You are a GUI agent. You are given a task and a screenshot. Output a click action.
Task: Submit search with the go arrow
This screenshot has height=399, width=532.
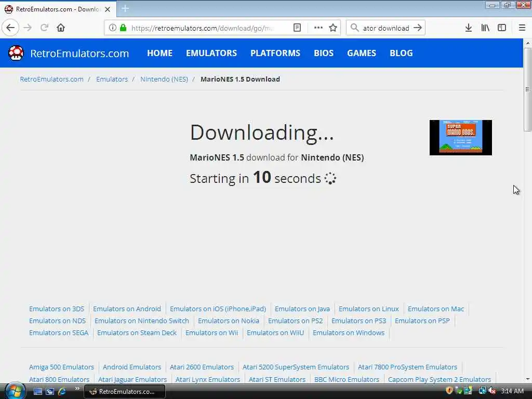click(x=418, y=28)
